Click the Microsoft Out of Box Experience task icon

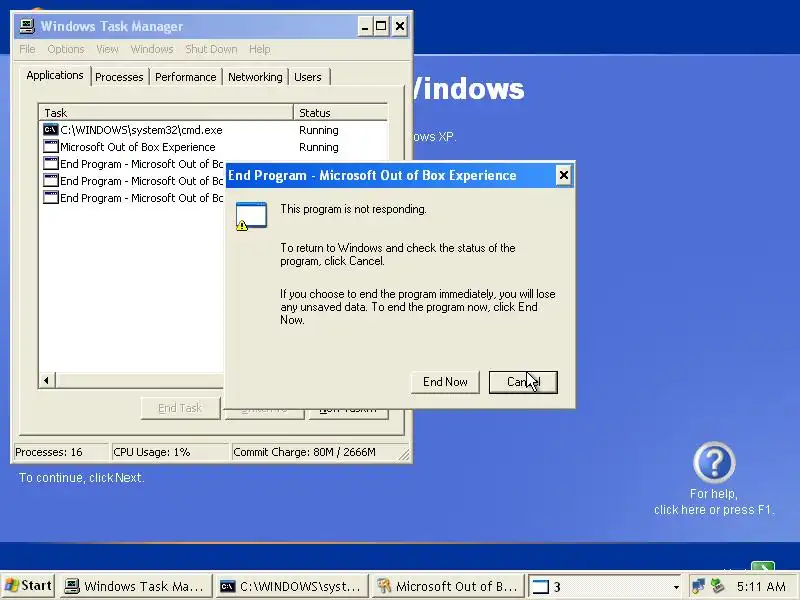point(51,147)
